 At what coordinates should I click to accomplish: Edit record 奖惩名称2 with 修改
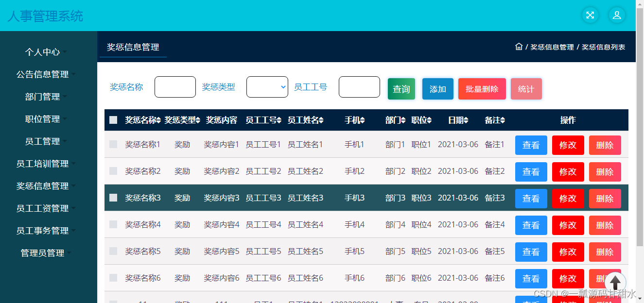(x=568, y=172)
